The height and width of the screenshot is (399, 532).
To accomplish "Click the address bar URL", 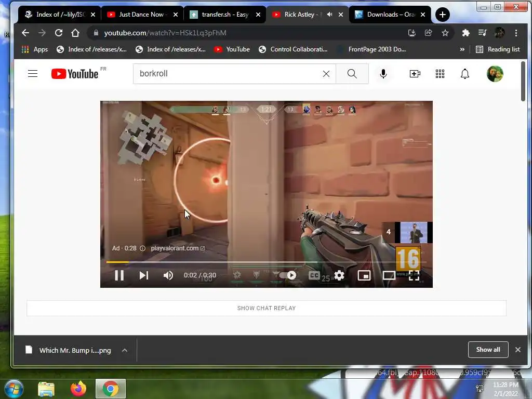I will coord(165,33).
